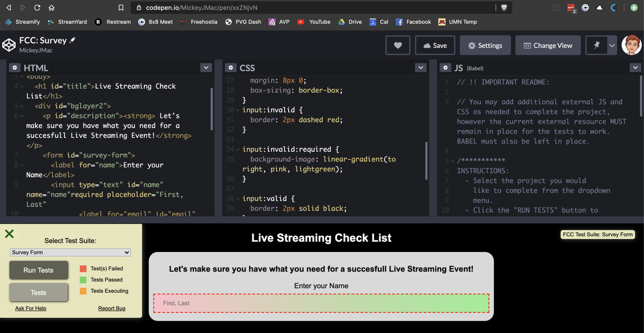Open the MickeyJMac author profile link

click(35, 50)
